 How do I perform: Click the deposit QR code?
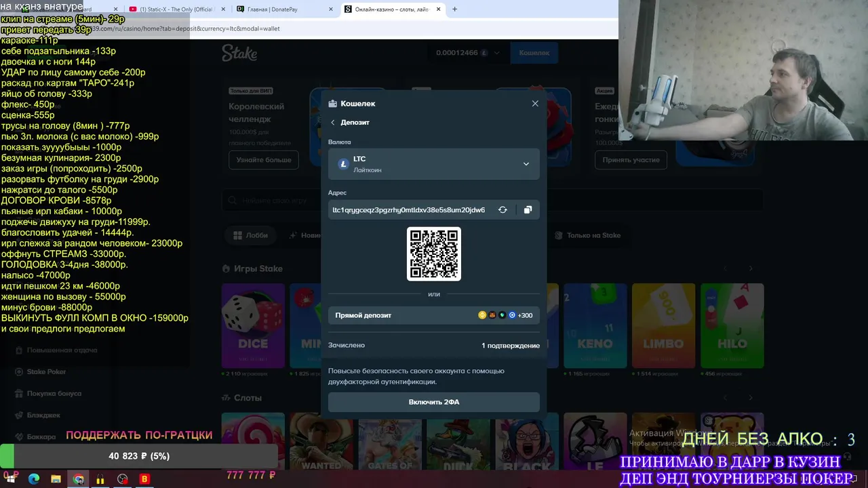(434, 253)
